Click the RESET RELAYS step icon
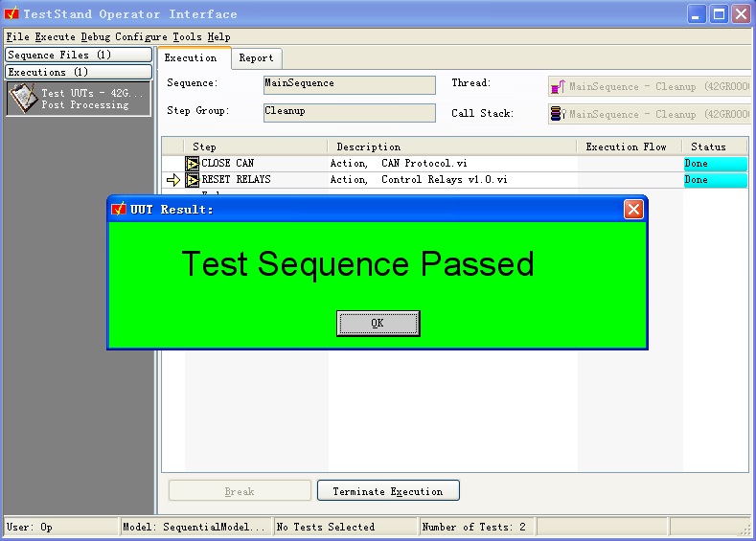 [x=192, y=180]
